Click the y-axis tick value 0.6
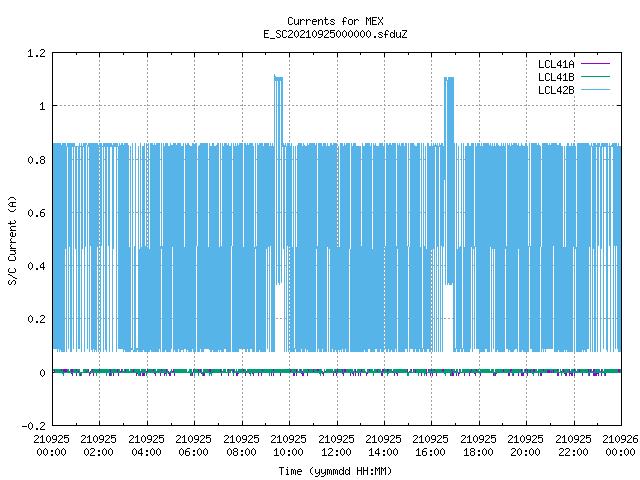The image size is (640, 480). 36,213
